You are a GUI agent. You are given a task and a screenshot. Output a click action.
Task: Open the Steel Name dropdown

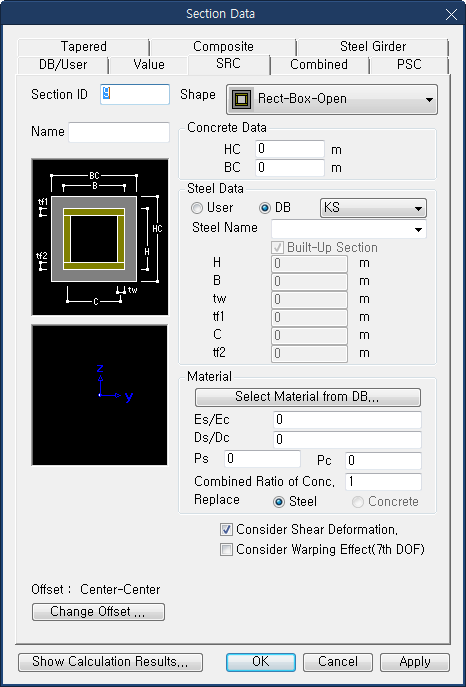349,229
